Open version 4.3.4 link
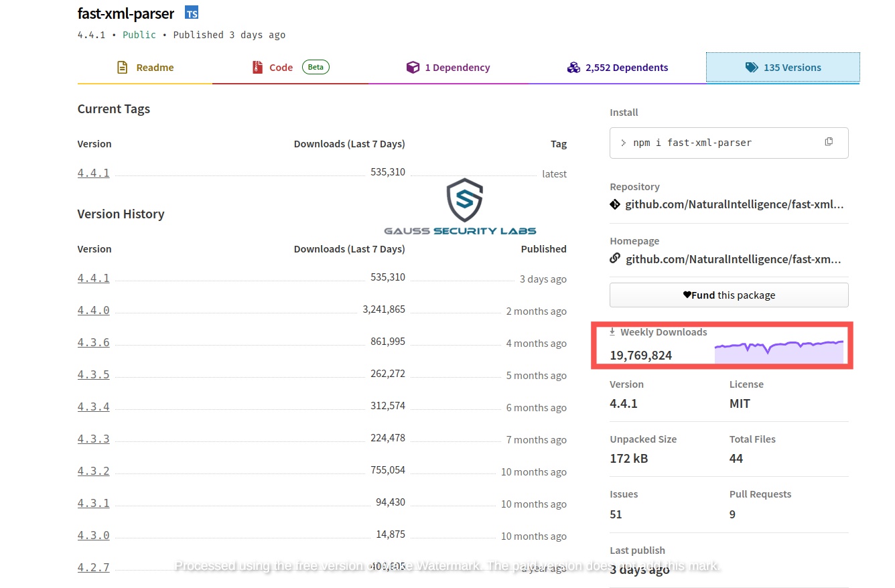895x588 pixels. (94, 407)
